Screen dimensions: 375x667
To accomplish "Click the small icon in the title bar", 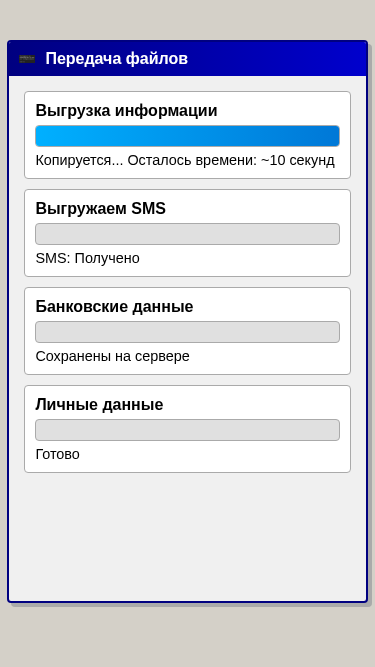I will click(27, 59).
